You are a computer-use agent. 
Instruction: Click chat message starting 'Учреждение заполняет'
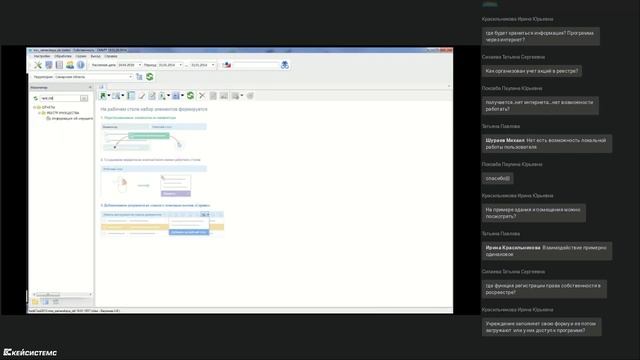(541, 327)
